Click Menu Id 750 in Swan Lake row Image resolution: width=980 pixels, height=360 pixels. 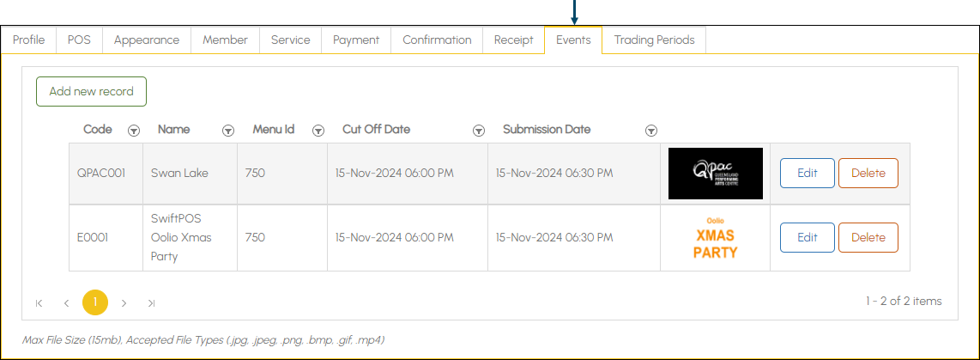[282, 174]
